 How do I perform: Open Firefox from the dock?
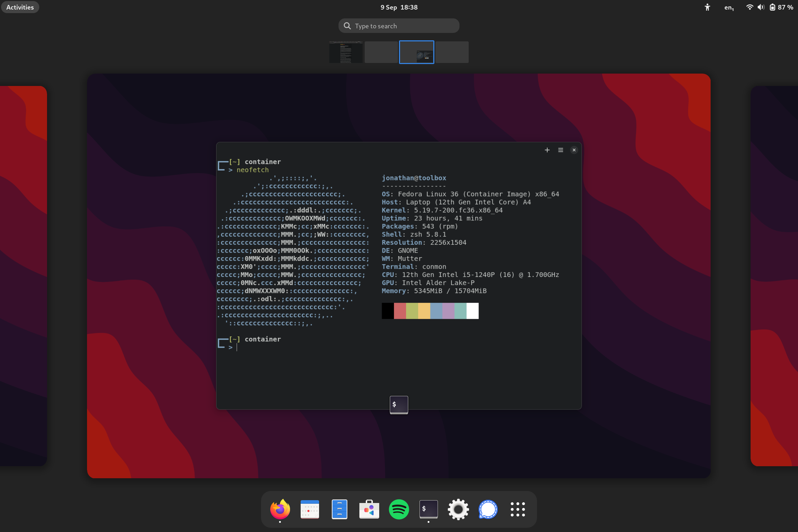click(279, 509)
